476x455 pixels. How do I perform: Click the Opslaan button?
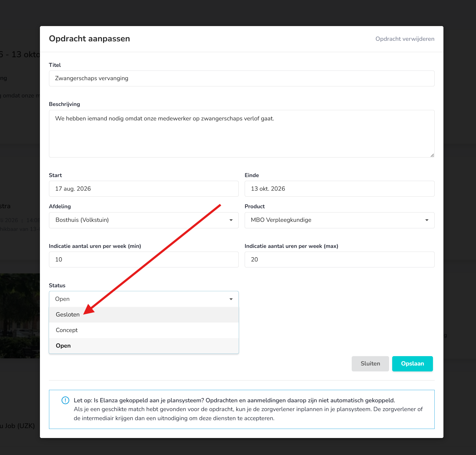click(413, 364)
